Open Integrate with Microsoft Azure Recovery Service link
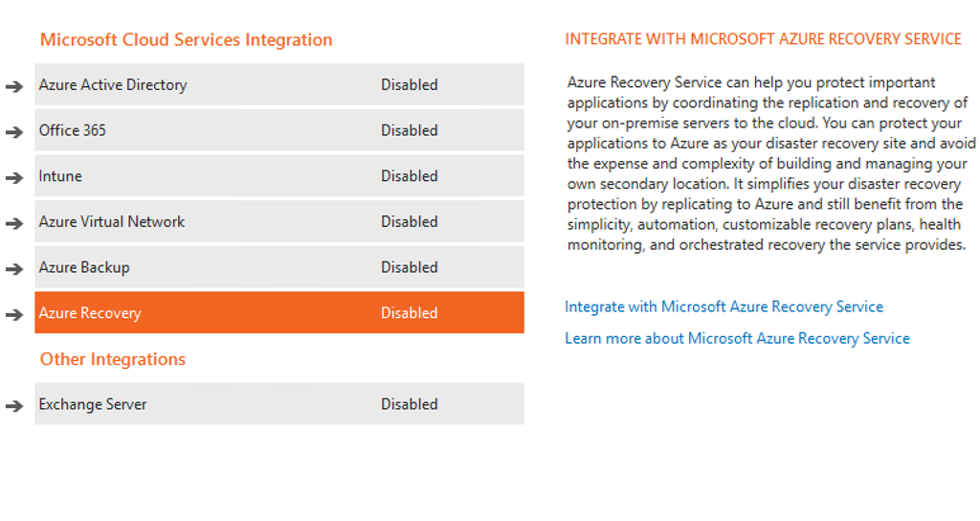980x521 pixels. [x=724, y=306]
